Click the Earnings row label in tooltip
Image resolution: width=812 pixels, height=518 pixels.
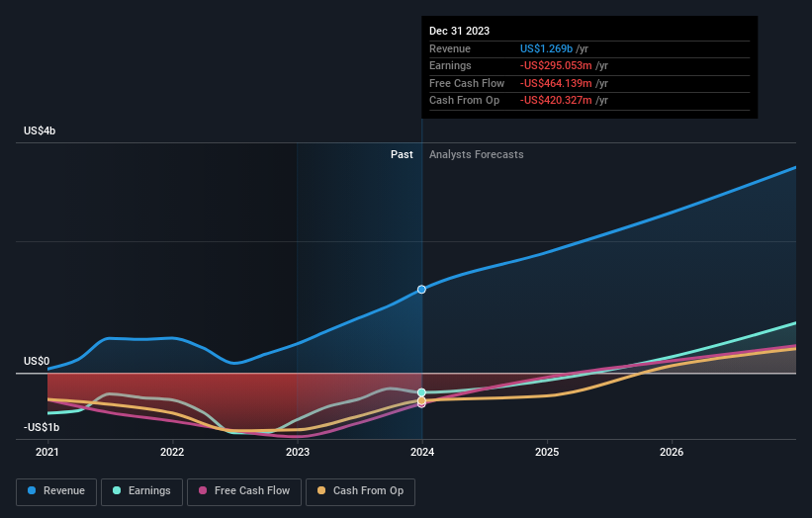pos(450,65)
